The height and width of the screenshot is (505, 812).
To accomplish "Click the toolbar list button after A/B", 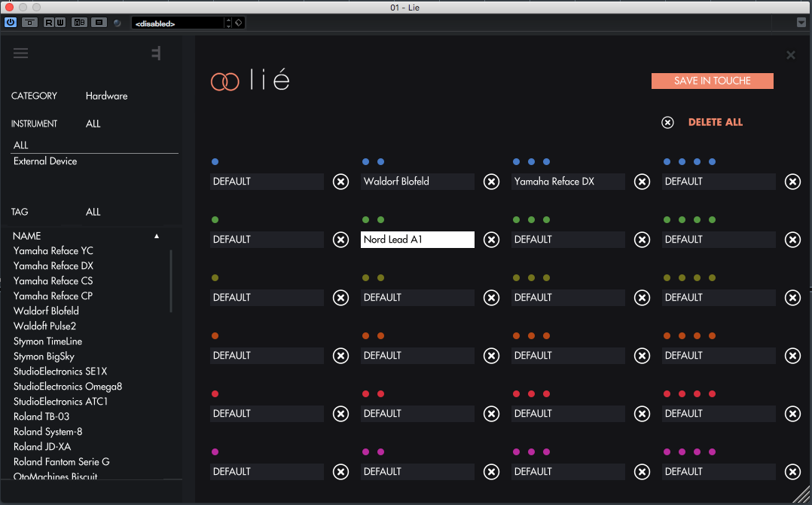I will pyautogui.click(x=99, y=23).
